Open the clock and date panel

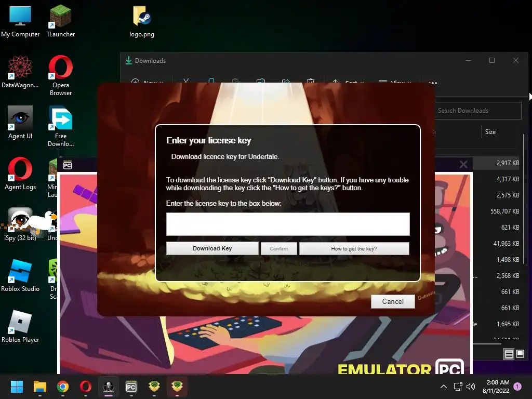click(x=496, y=387)
